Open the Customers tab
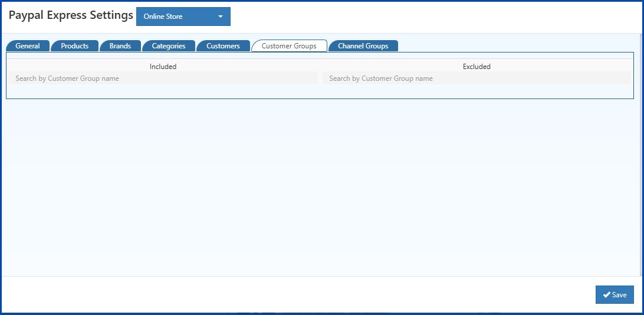The image size is (644, 315). tap(223, 46)
